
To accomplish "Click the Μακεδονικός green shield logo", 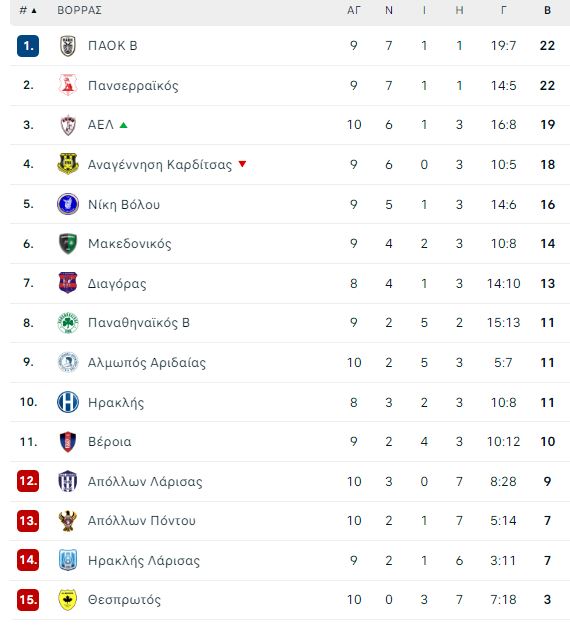I will [x=68, y=244].
